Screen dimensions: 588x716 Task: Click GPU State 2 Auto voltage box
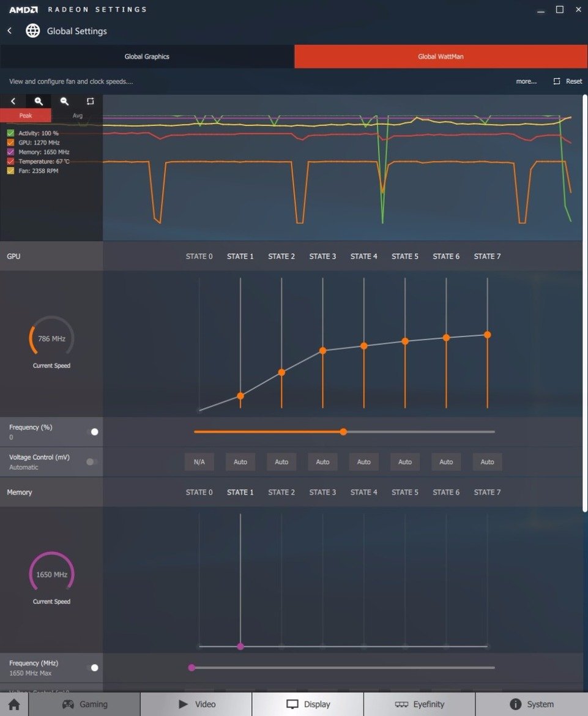pos(281,461)
